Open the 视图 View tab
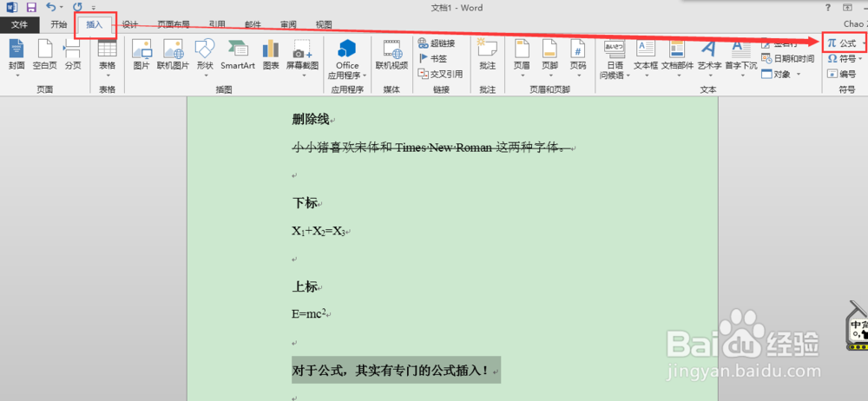Image resolution: width=868 pixels, height=401 pixels. point(324,24)
